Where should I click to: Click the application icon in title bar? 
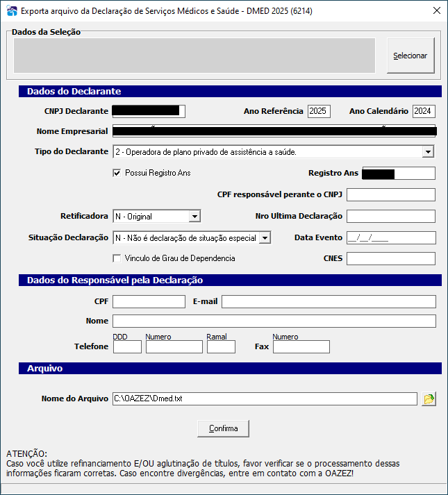12,10
